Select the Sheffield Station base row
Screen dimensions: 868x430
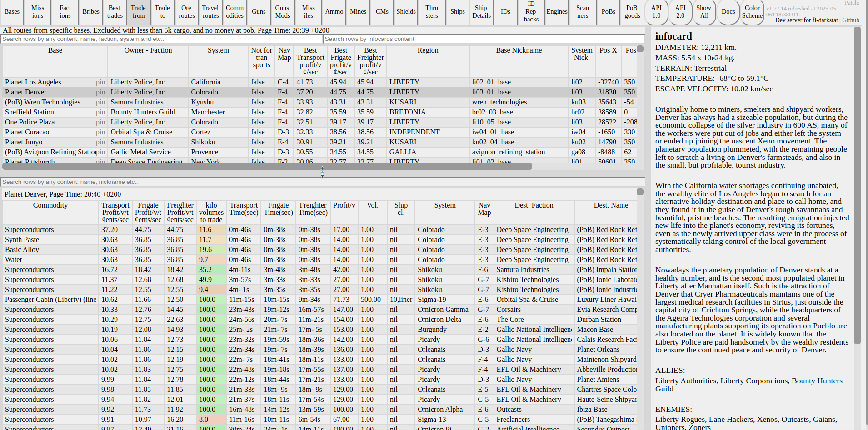coord(319,112)
